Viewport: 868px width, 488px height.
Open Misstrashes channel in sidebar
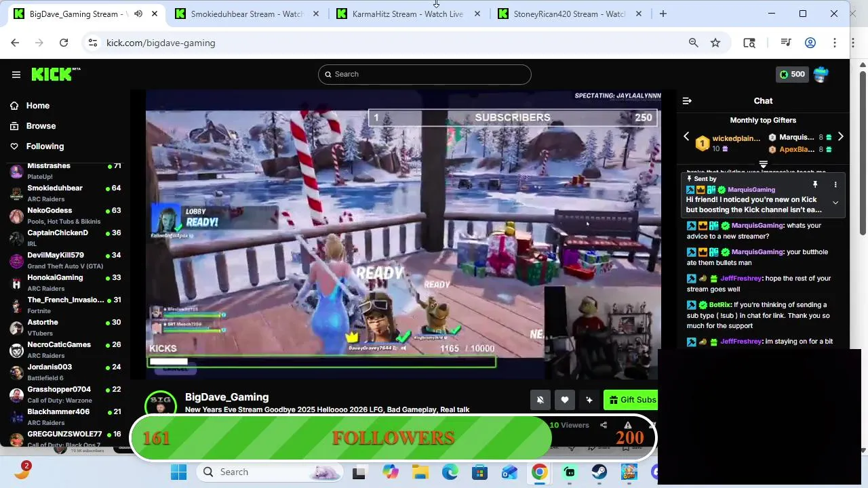65,171
